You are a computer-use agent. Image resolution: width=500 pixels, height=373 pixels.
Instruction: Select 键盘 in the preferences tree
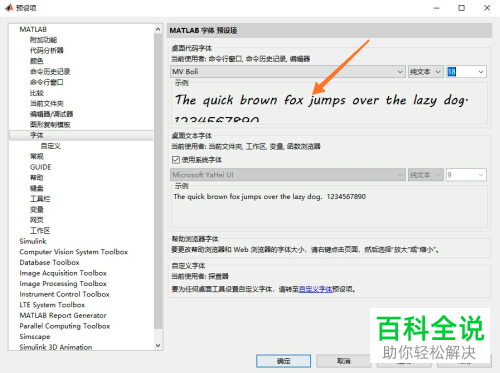pyautogui.click(x=37, y=188)
